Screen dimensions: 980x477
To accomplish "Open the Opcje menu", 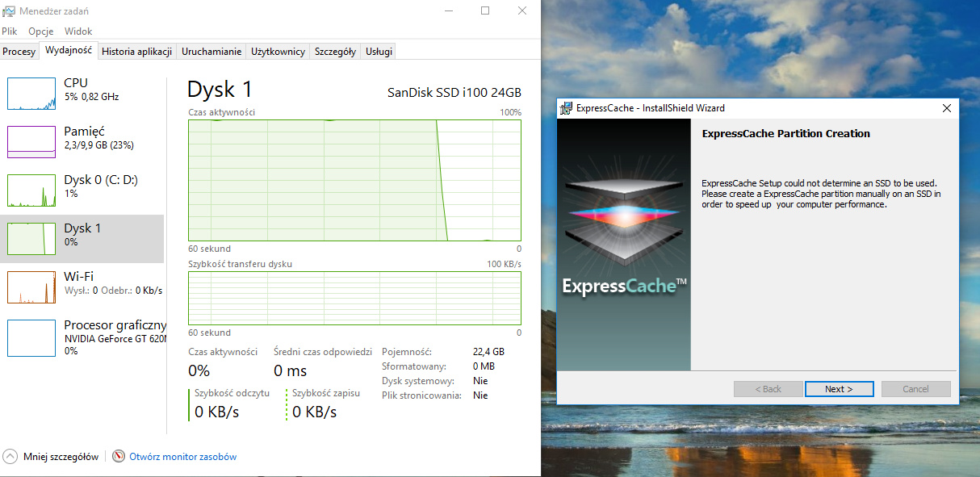I will [40, 31].
